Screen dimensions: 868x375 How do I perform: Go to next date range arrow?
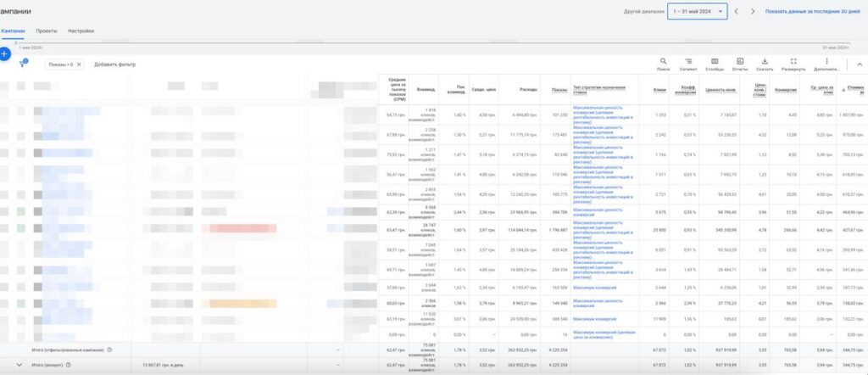753,11
